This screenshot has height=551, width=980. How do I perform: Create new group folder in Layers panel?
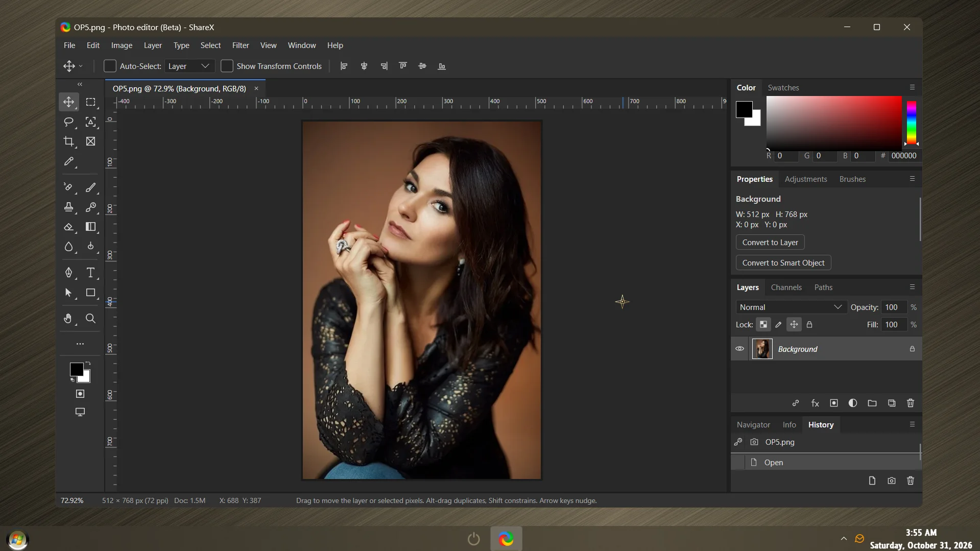tap(872, 403)
